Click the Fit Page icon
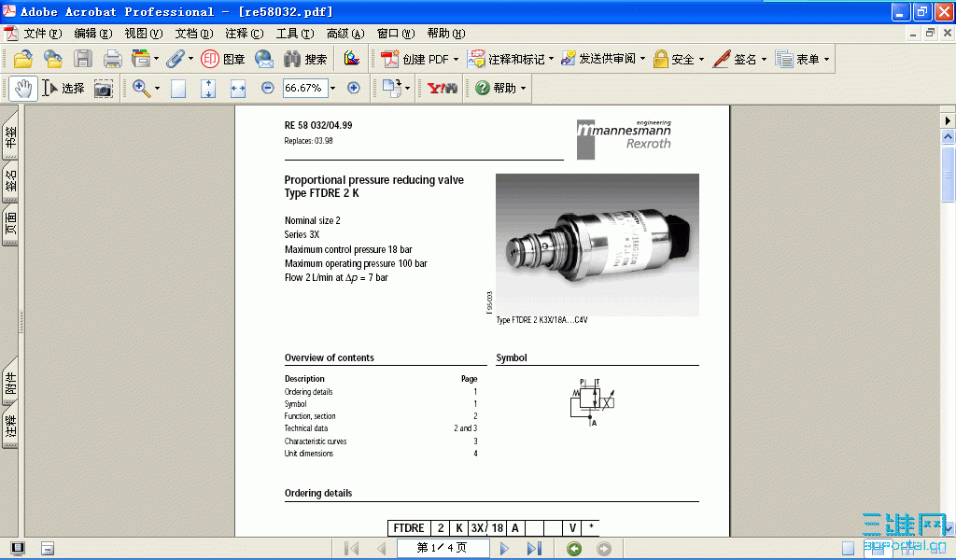 [x=208, y=89]
